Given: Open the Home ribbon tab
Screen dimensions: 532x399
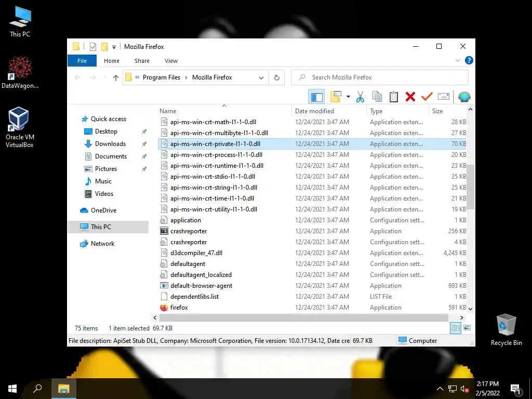Looking at the screenshot, I should click(x=112, y=61).
